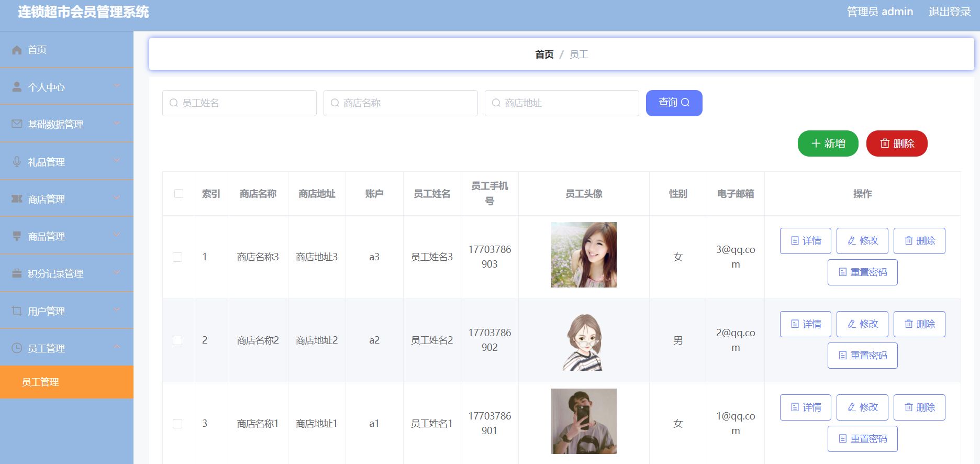Click the account cell a1
980x464 pixels.
pos(374,424)
